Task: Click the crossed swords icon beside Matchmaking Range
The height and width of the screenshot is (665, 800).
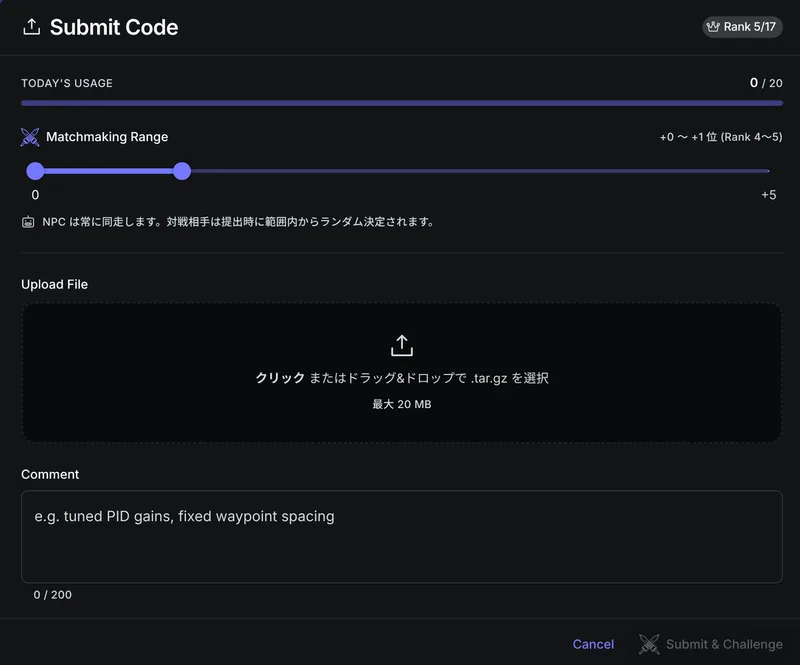Action: click(30, 137)
